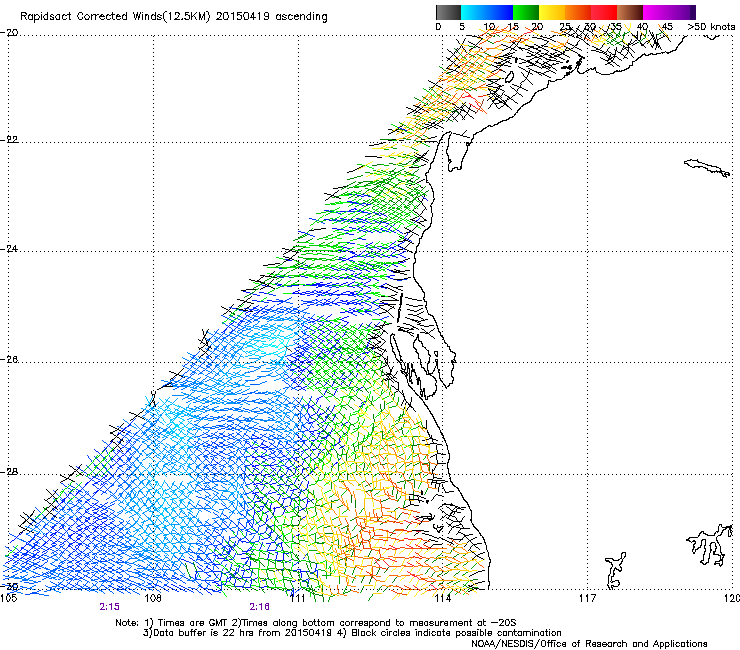
Task: Click longitude axis label '108'
Action: click(x=153, y=598)
